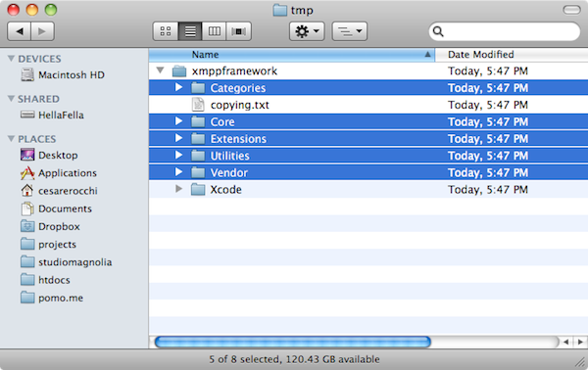Click the window resize grip
Image resolution: width=588 pixels, height=370 pixels.
(x=581, y=362)
